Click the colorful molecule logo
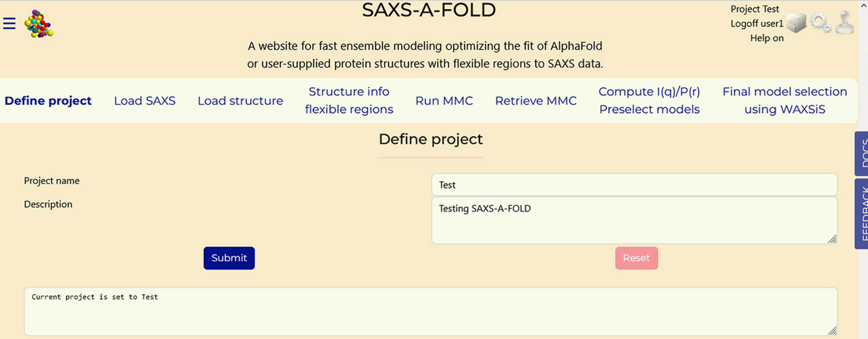 (x=39, y=24)
